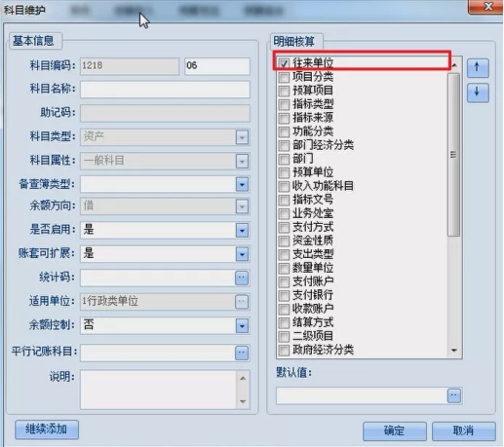This screenshot has width=504, height=447.
Task: Click the 明细核算 list scrollbar thumb
Action: pyautogui.click(x=453, y=155)
